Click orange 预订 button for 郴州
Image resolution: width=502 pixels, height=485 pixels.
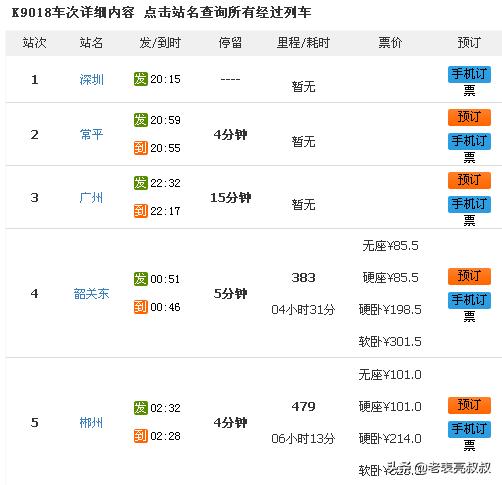pyautogui.click(x=469, y=405)
